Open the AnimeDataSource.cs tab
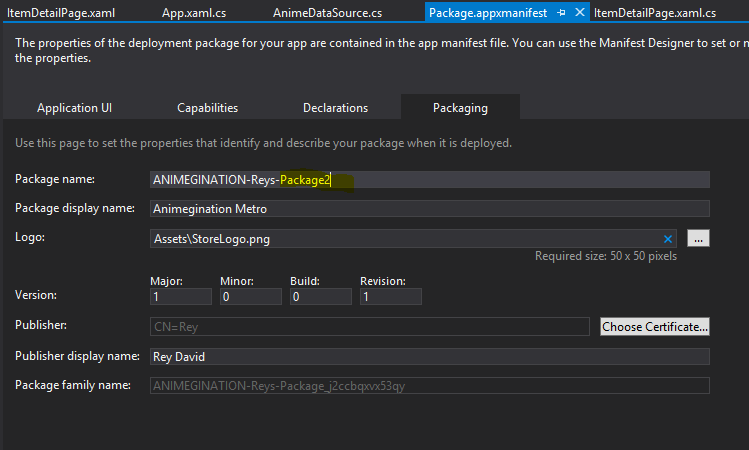The width and height of the screenshot is (749, 450). click(327, 13)
